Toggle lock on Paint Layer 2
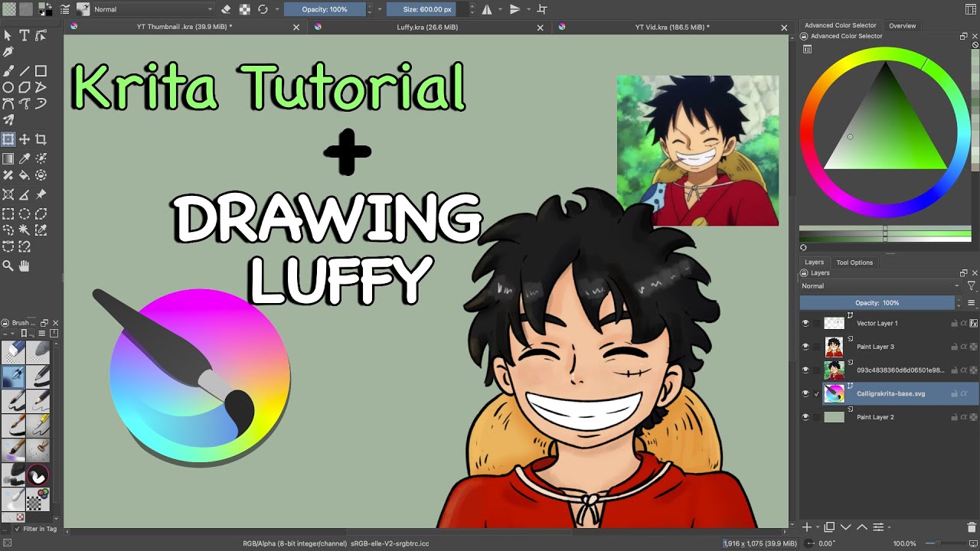Screen dimensions: 980x551 (x=955, y=417)
